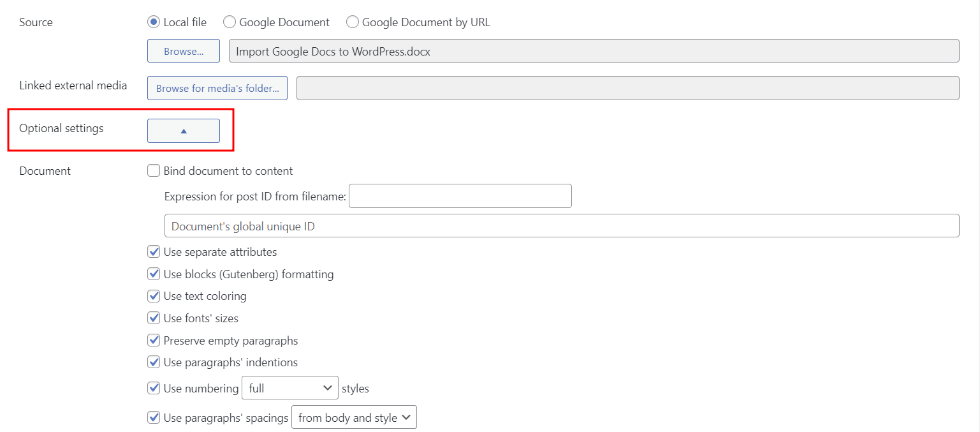
Task: Focus the post ID expression field
Action: click(460, 197)
